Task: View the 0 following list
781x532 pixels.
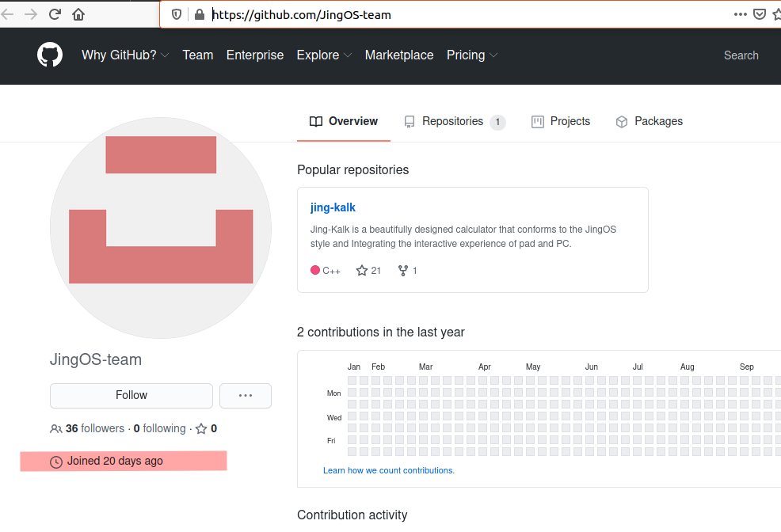Action: pyautogui.click(x=159, y=428)
